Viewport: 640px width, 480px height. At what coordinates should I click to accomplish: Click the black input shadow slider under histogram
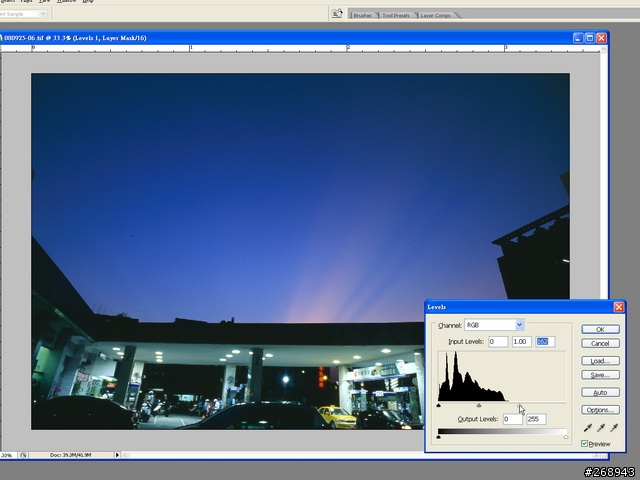point(438,405)
